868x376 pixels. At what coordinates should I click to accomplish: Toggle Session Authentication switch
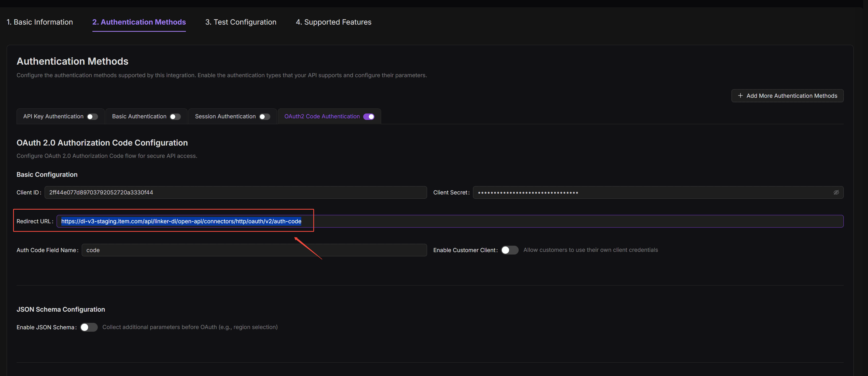click(265, 117)
